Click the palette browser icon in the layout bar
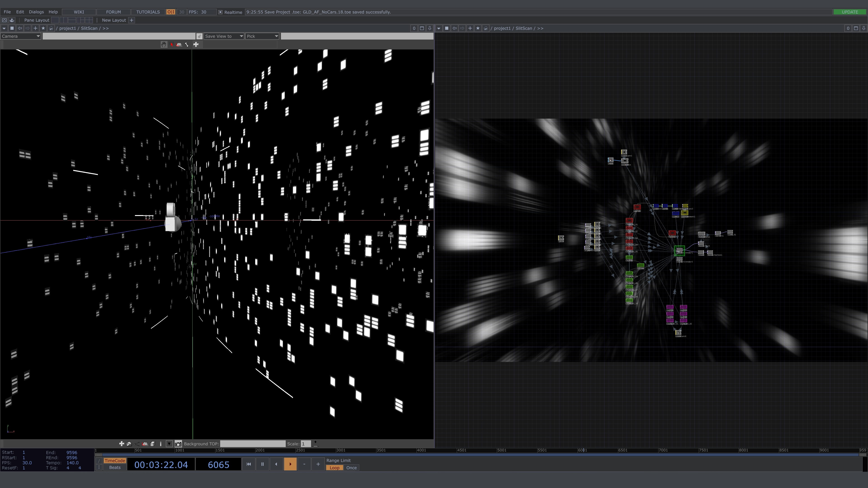Image resolution: width=868 pixels, height=488 pixels. coord(12,20)
